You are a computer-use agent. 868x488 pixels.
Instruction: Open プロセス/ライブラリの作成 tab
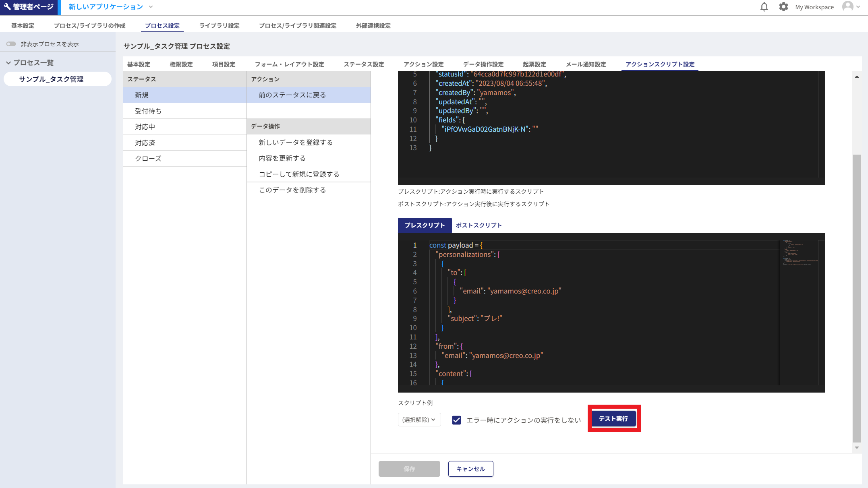click(89, 25)
